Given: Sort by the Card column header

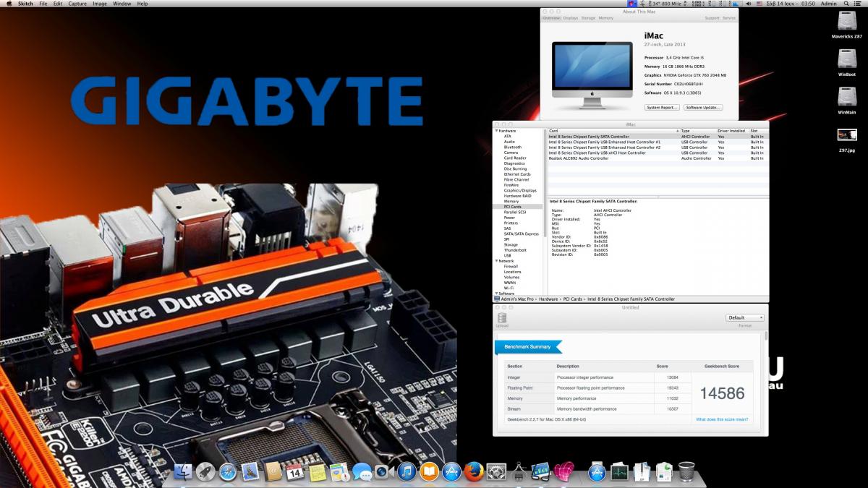Looking at the screenshot, I should point(613,131).
